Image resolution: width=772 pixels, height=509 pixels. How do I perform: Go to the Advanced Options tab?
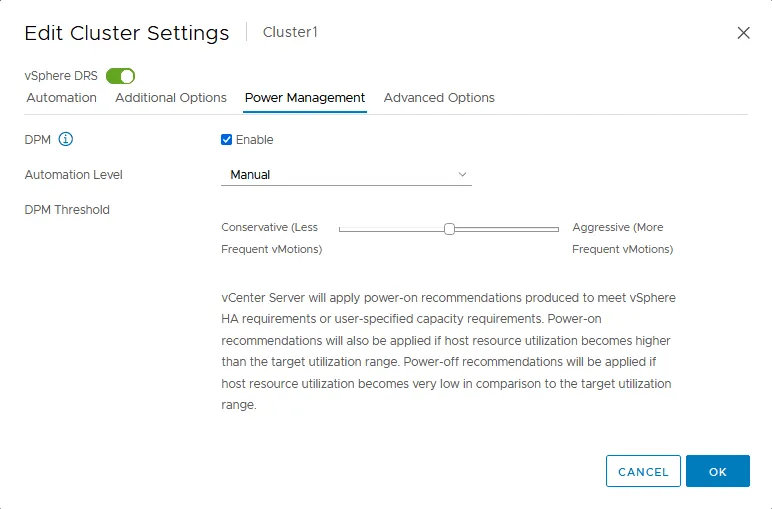tap(439, 98)
